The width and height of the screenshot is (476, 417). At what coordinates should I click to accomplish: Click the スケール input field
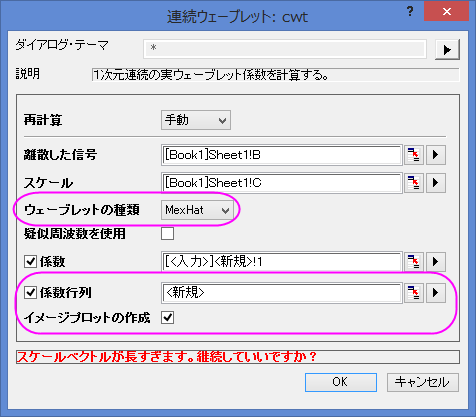(282, 183)
